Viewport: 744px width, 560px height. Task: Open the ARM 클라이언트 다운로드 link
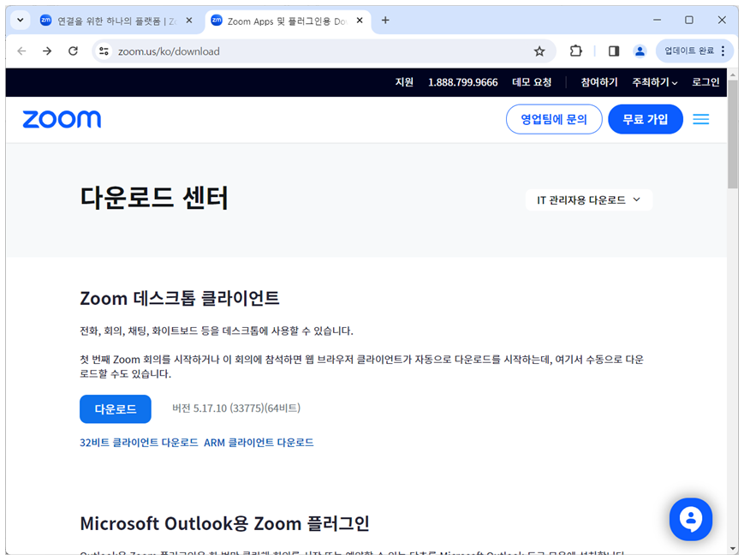pyautogui.click(x=259, y=443)
